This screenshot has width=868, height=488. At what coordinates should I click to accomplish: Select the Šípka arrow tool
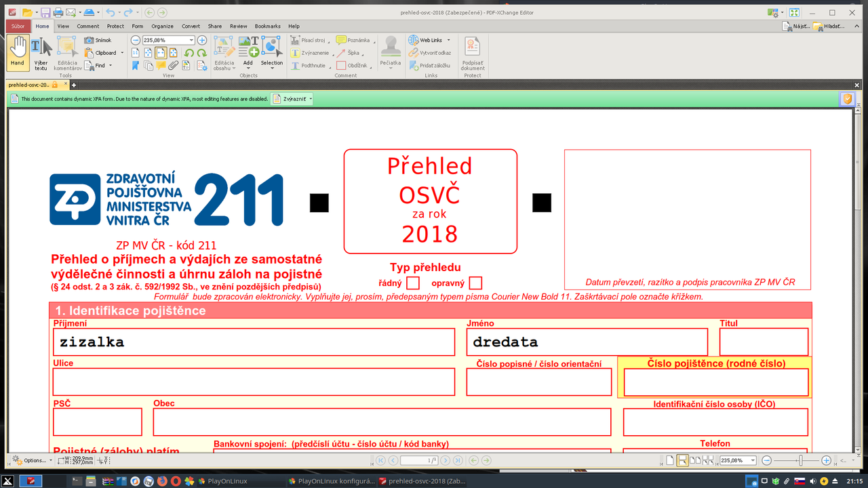point(349,53)
